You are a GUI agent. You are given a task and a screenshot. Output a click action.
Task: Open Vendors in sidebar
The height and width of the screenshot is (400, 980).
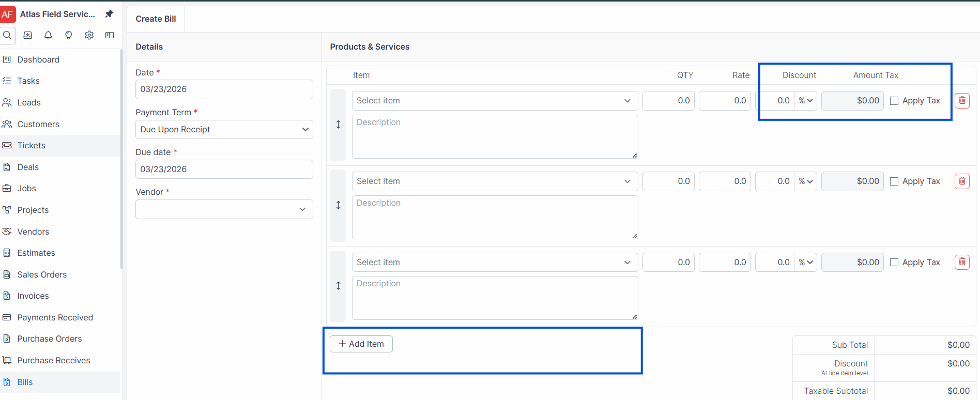click(x=33, y=232)
